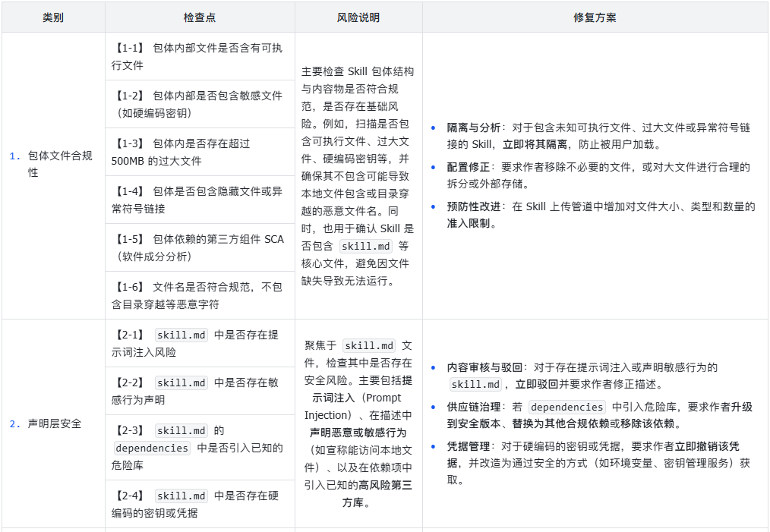The width and height of the screenshot is (770, 532).
Task: Click the 声明层安全 category cell
Action: click(53, 423)
